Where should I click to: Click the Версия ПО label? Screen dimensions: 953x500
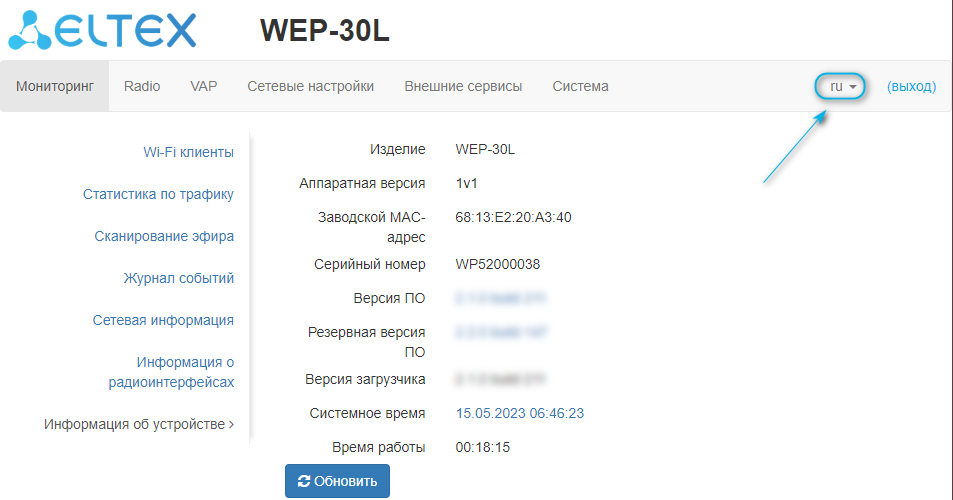[389, 298]
